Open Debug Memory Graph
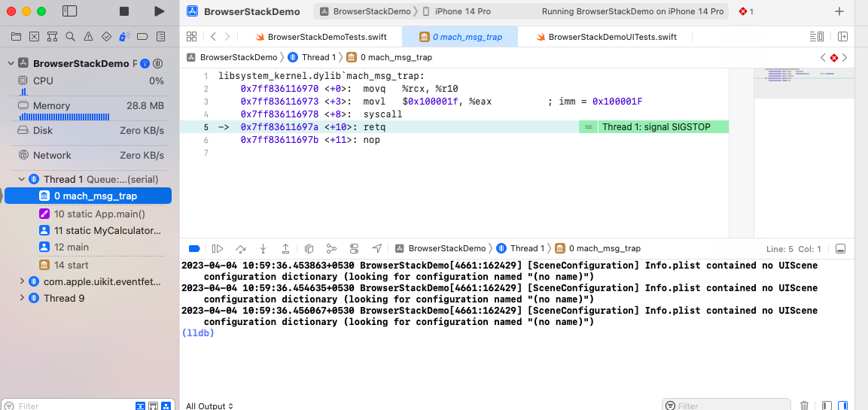 pyautogui.click(x=331, y=248)
